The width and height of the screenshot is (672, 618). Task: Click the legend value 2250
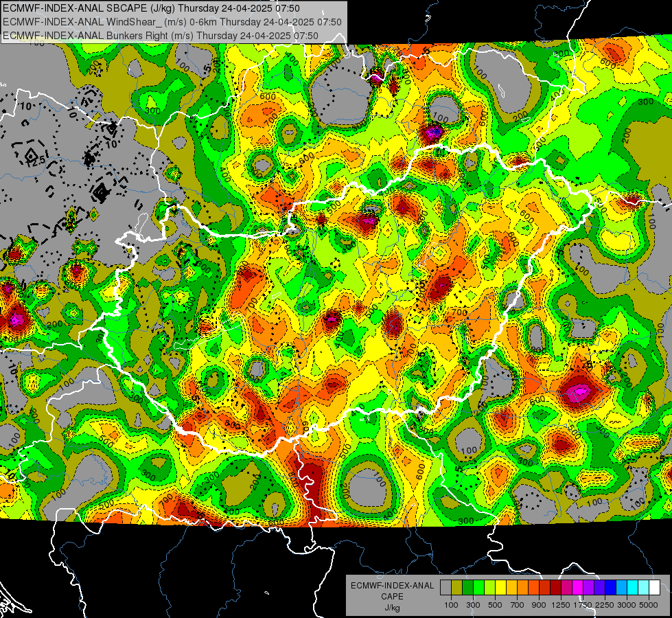coord(605,605)
